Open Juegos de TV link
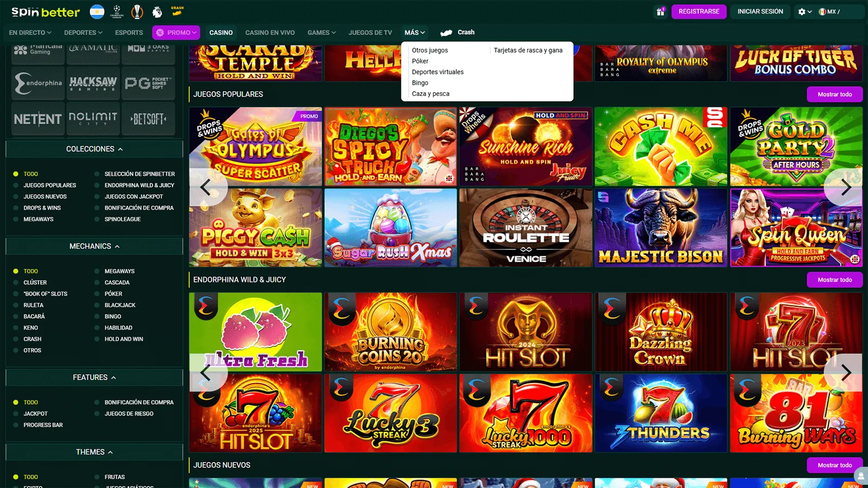868x488 pixels. [x=370, y=33]
